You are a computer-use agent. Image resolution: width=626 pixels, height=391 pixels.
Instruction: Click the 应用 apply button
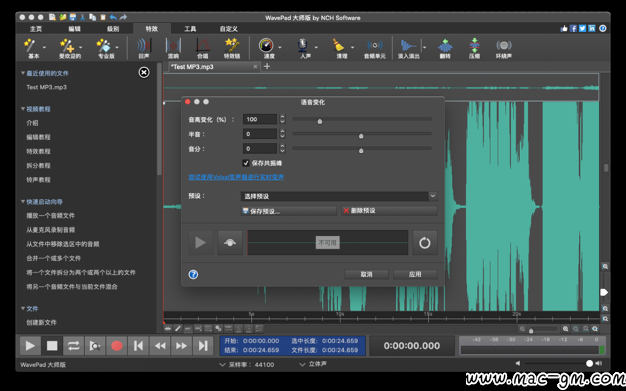[415, 274]
